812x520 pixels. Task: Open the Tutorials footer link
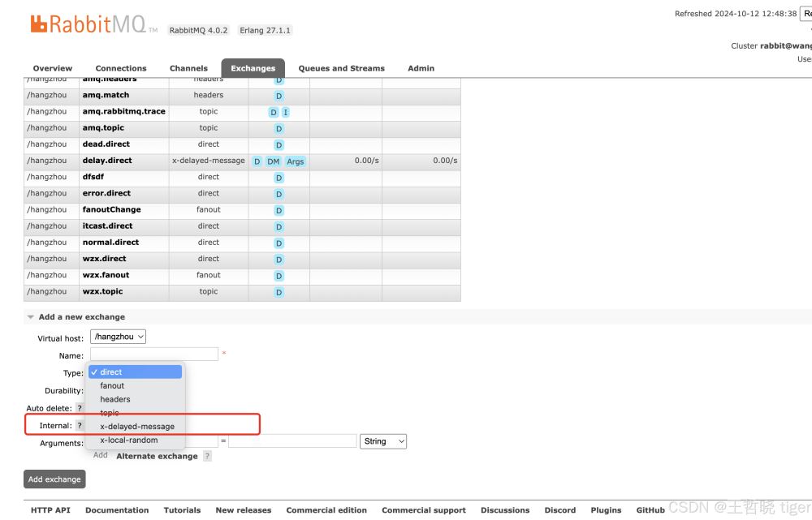pyautogui.click(x=182, y=510)
